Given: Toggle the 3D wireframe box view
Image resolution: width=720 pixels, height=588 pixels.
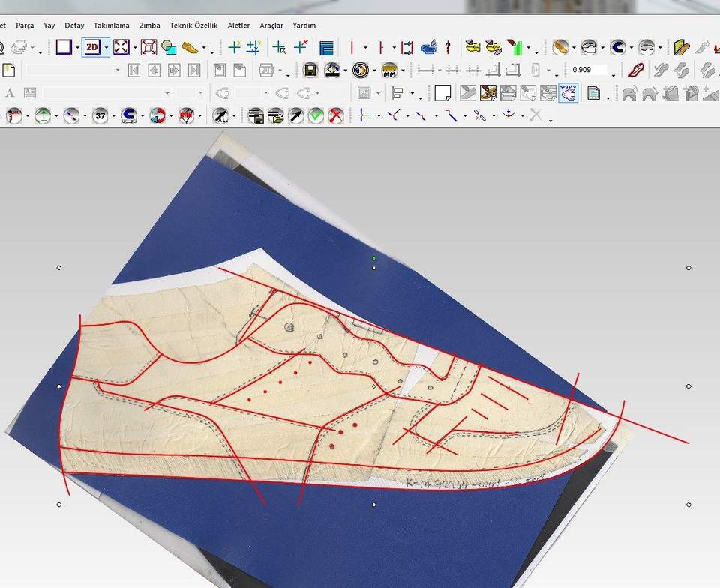Looking at the screenshot, I should [x=148, y=47].
